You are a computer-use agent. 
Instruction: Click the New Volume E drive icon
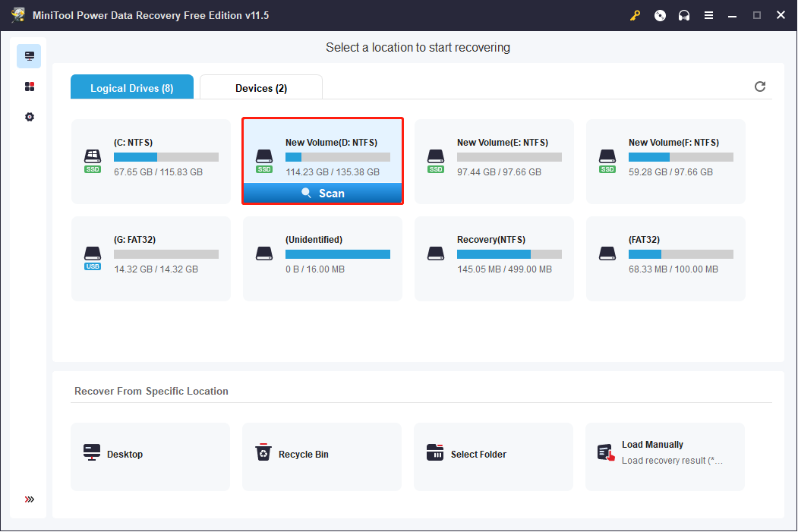pyautogui.click(x=436, y=161)
